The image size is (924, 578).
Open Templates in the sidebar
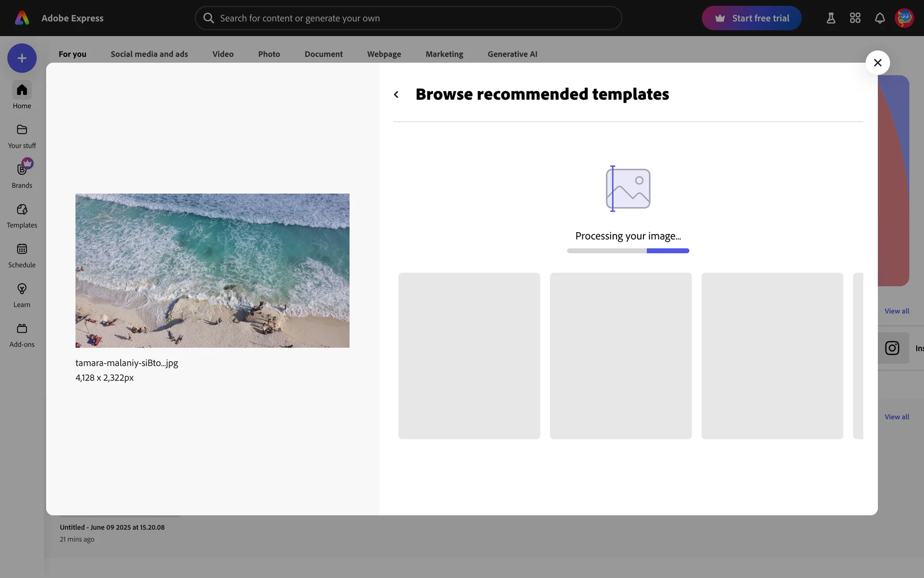pyautogui.click(x=22, y=216)
